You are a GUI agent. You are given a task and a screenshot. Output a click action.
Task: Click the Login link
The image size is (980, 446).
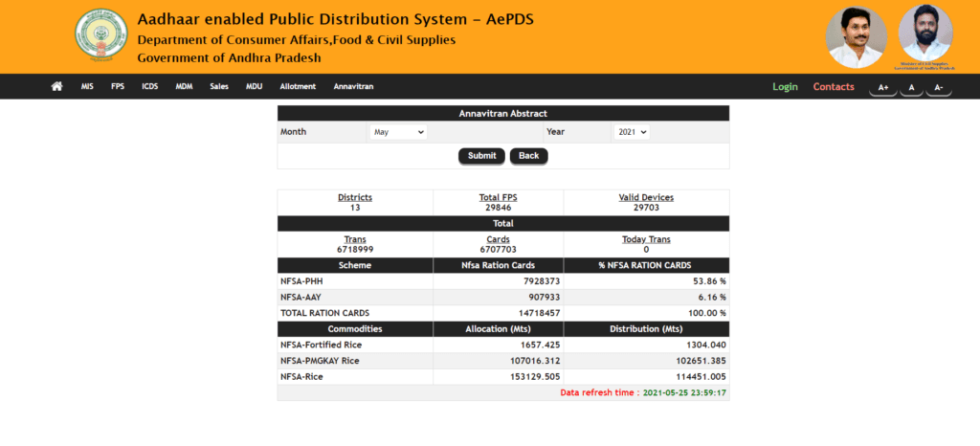(785, 87)
